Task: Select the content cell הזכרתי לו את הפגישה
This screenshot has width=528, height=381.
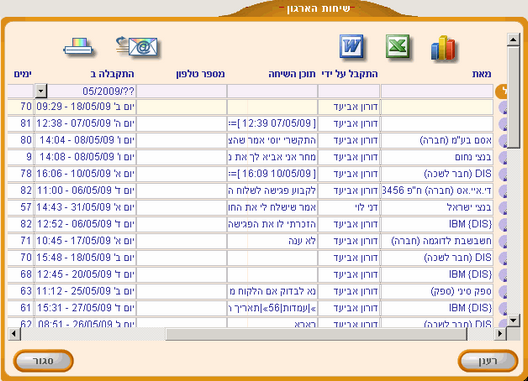Action: coord(272,224)
